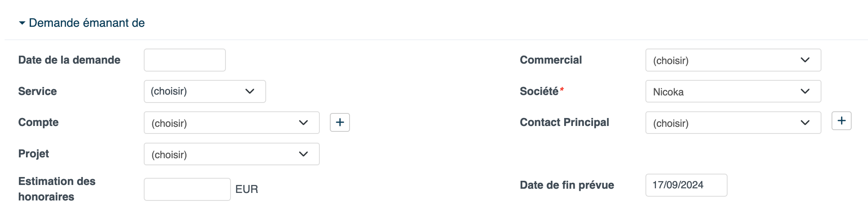The height and width of the screenshot is (213, 868).
Task: Click the 'Date de la demande' label text
Action: (69, 60)
